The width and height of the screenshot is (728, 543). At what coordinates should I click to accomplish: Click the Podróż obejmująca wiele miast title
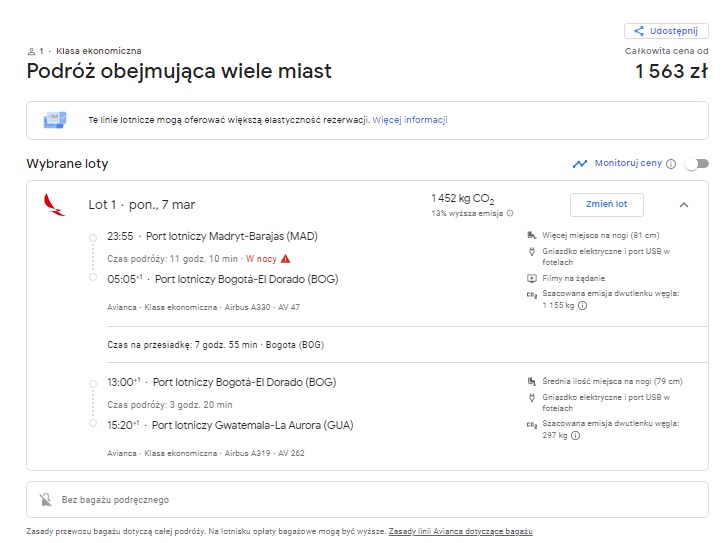tap(179, 71)
